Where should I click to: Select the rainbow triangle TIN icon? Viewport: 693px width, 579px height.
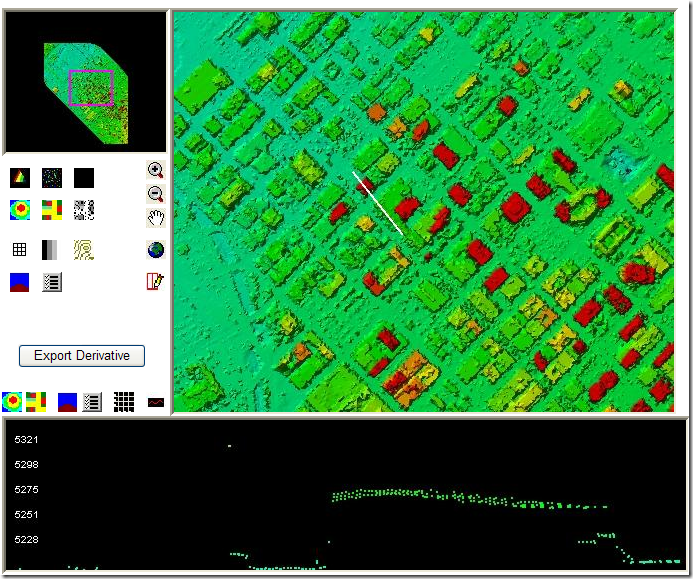pyautogui.click(x=20, y=178)
